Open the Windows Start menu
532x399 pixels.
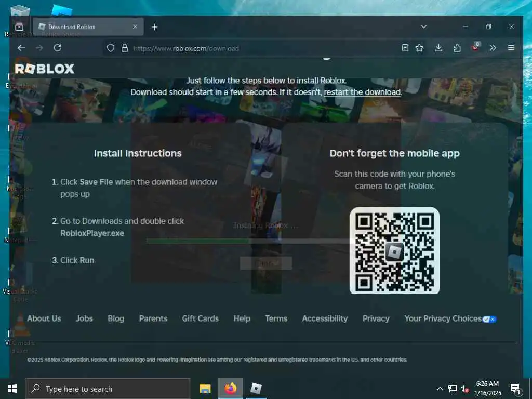(x=12, y=389)
